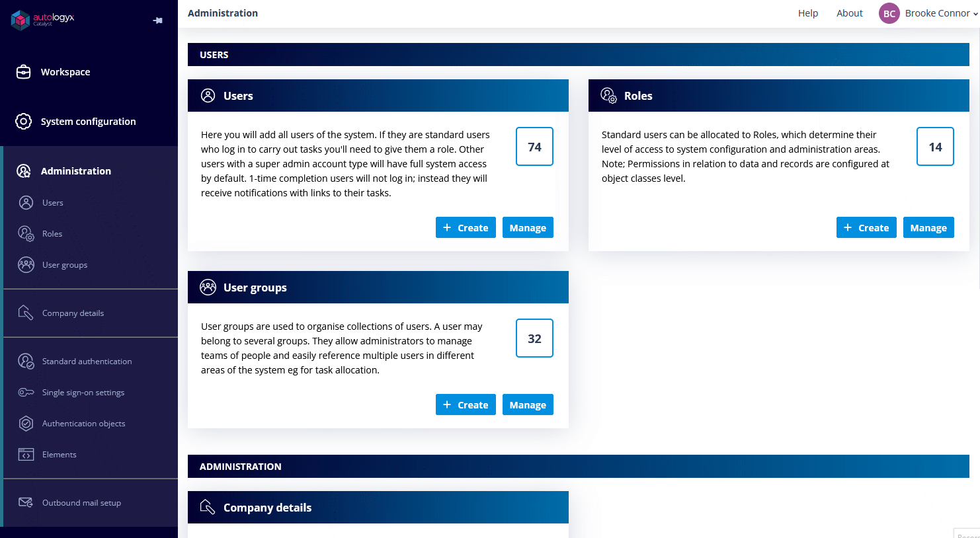Open Outbound mail setup

click(81, 503)
